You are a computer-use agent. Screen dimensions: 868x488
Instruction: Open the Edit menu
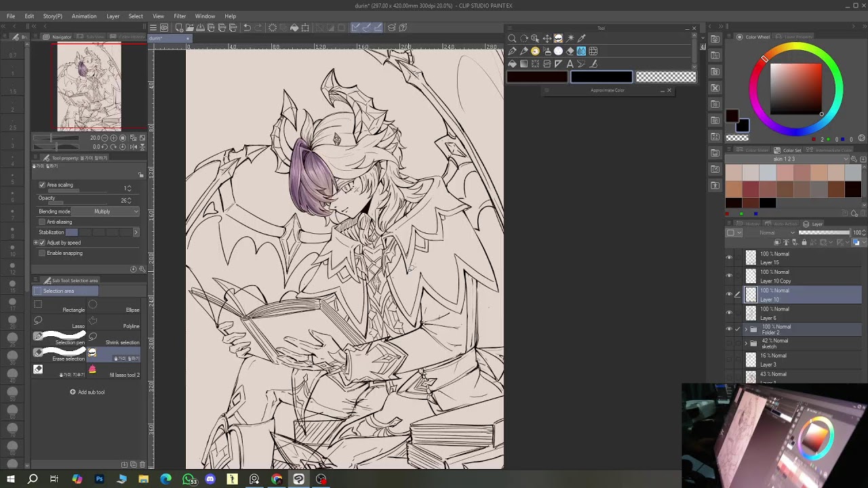29,16
